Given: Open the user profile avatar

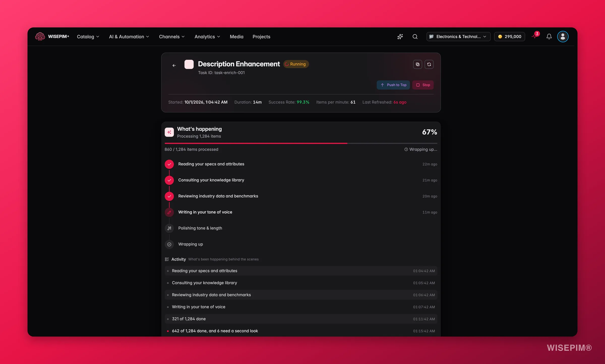Looking at the screenshot, I should click(563, 37).
